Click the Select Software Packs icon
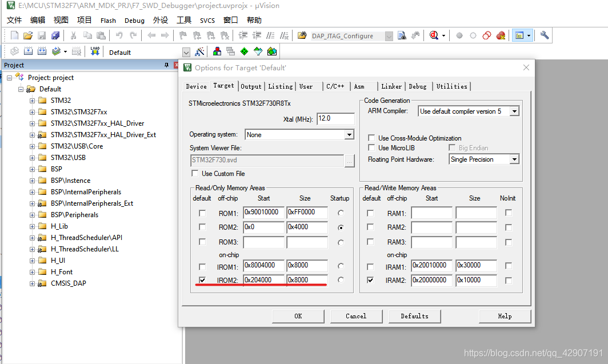This screenshot has height=364, width=608. point(258,51)
